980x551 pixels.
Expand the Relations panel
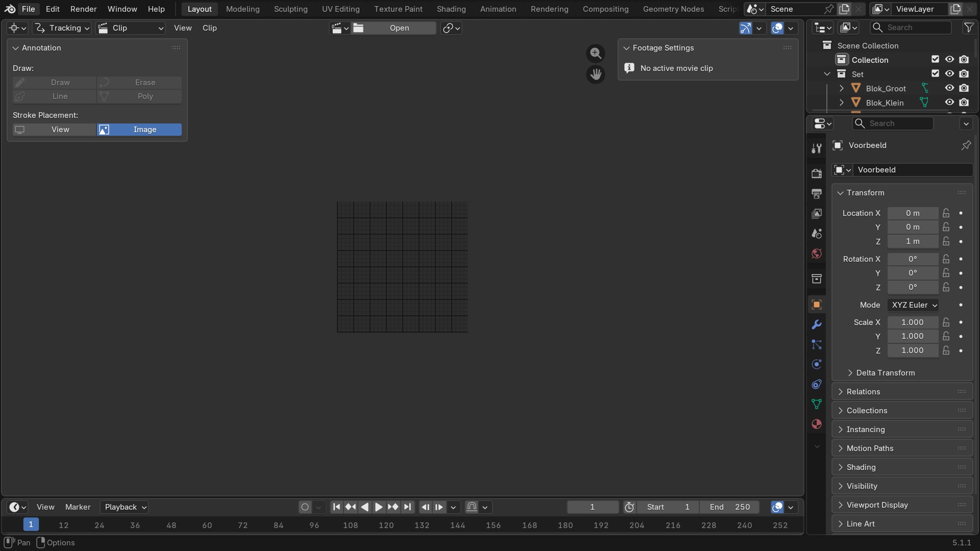coord(902,392)
